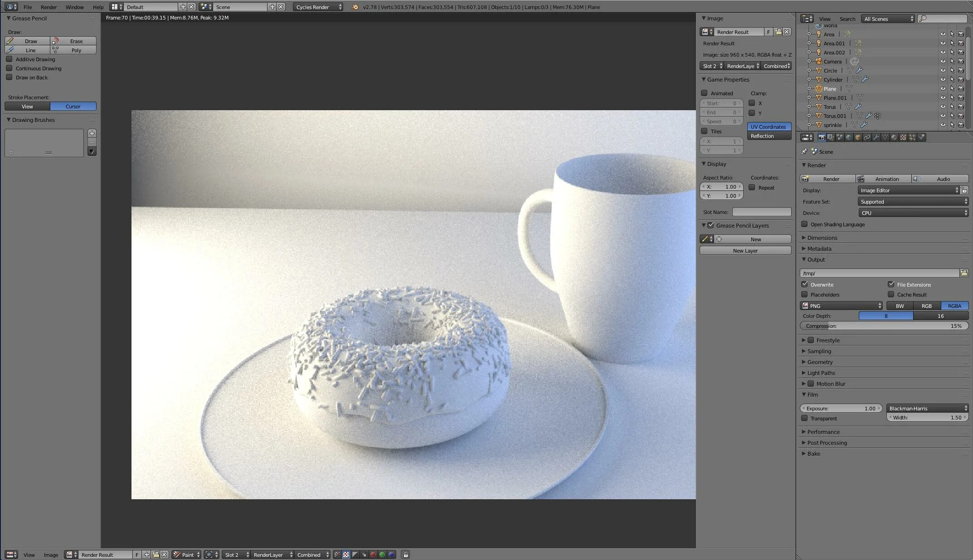Open the Particles properties tab icon
Screen dimensions: 973x560
coord(912,137)
